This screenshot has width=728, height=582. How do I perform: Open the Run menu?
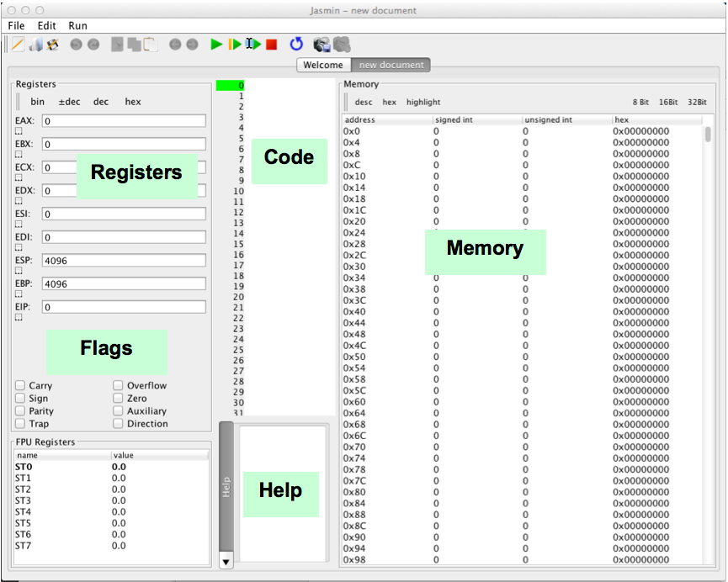[77, 26]
